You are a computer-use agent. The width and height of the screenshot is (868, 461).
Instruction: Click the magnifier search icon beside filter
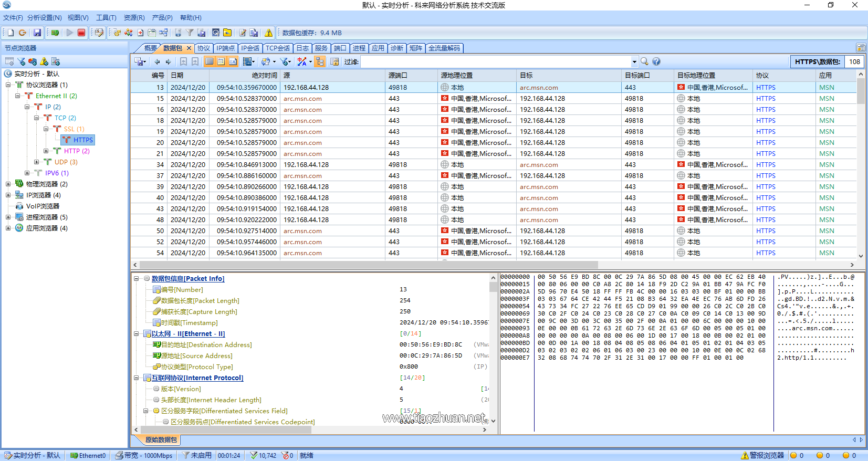645,61
